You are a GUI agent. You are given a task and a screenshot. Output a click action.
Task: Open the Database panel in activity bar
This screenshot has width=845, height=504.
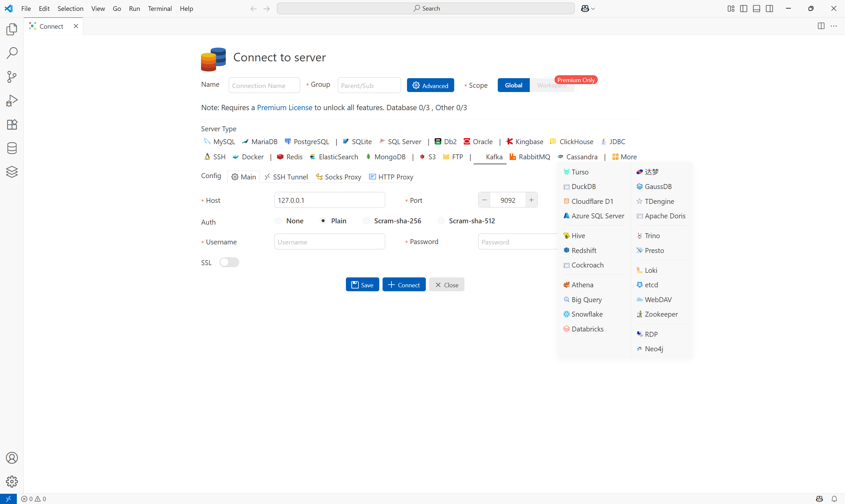point(12,148)
